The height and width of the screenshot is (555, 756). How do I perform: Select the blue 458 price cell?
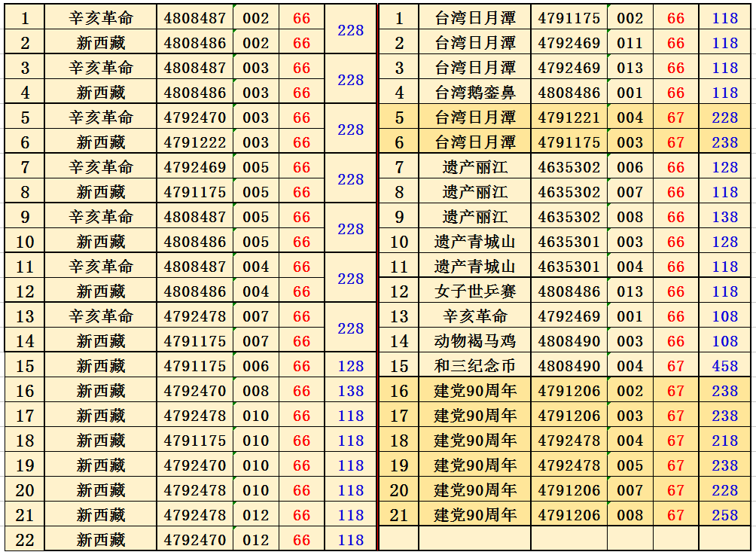coord(725,366)
